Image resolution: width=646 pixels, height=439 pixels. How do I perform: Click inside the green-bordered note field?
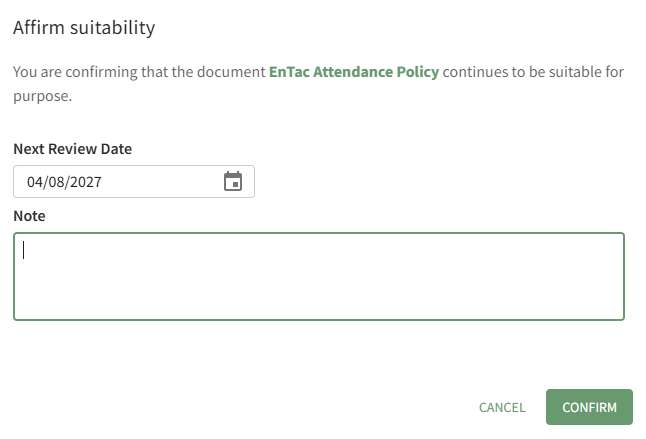319,277
